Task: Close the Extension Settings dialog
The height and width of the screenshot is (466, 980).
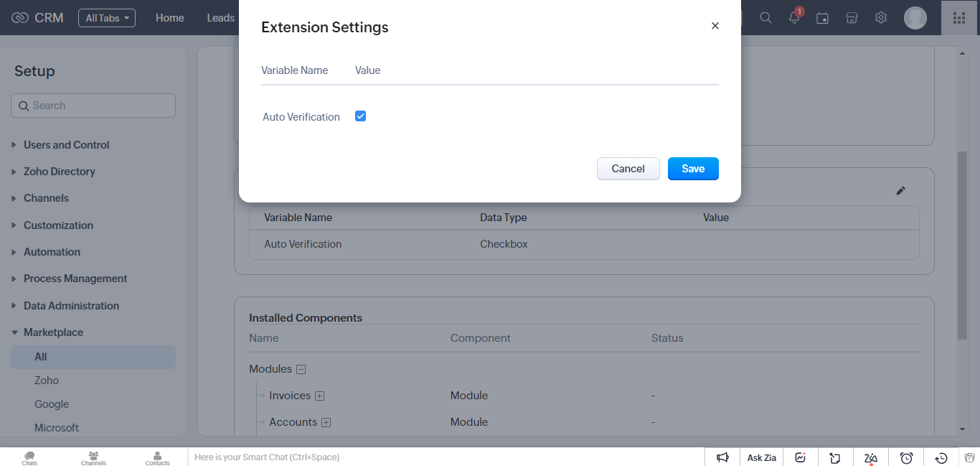Action: click(x=715, y=26)
